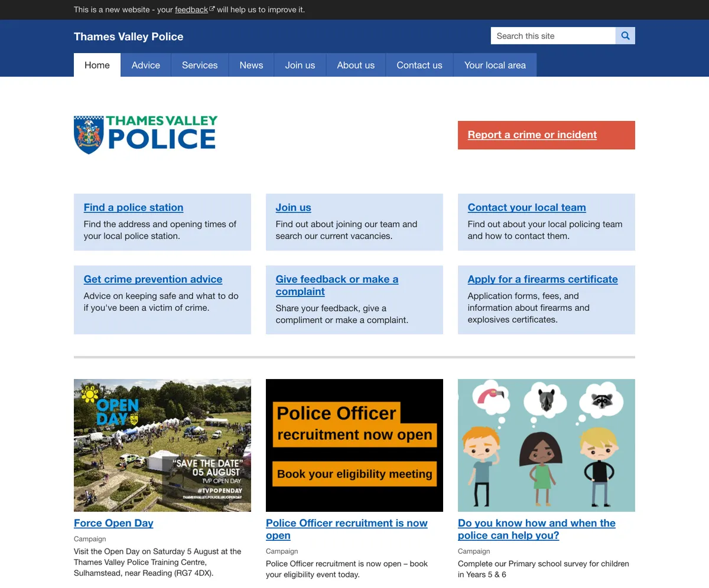Click 'book your eligibility event today' text
The height and width of the screenshot is (588, 709).
coord(347,569)
